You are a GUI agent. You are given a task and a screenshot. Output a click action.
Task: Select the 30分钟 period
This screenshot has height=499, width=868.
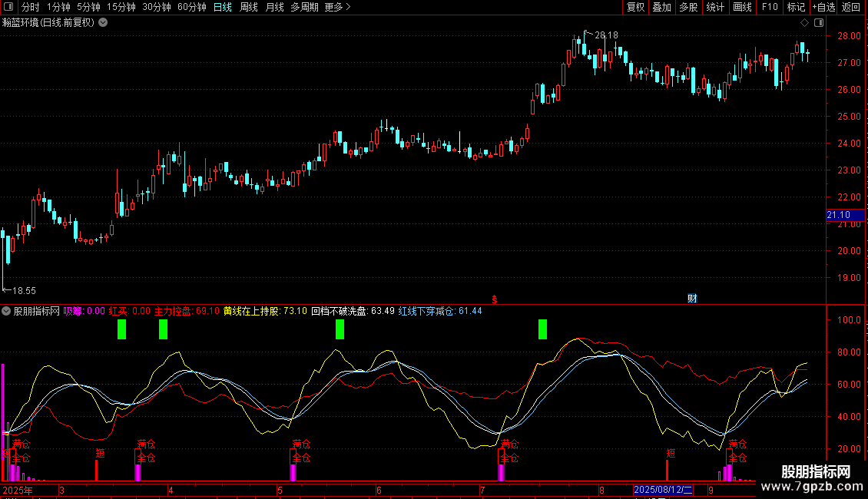(157, 7)
